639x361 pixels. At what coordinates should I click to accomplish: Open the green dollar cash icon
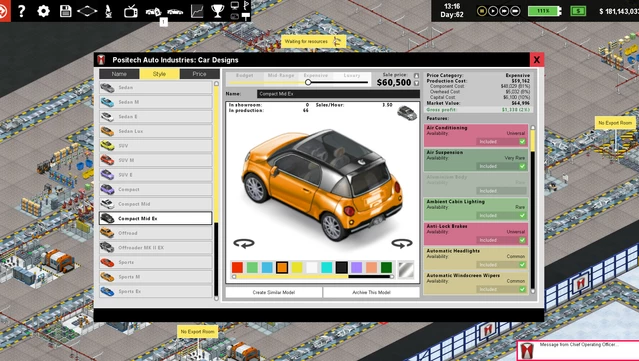click(578, 11)
